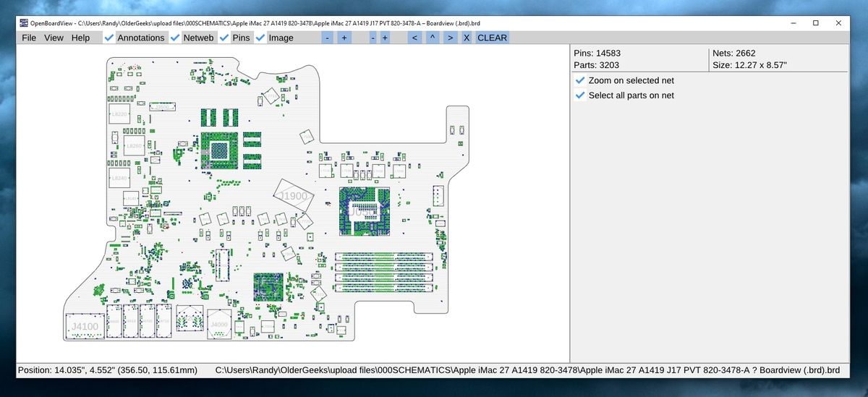Open the File menu
868x397 pixels.
point(29,38)
